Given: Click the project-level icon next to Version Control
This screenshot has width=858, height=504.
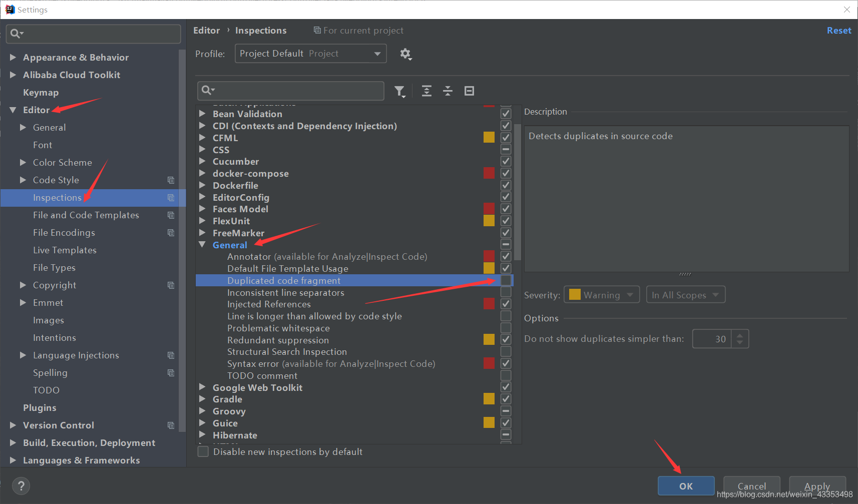Looking at the screenshot, I should point(171,425).
